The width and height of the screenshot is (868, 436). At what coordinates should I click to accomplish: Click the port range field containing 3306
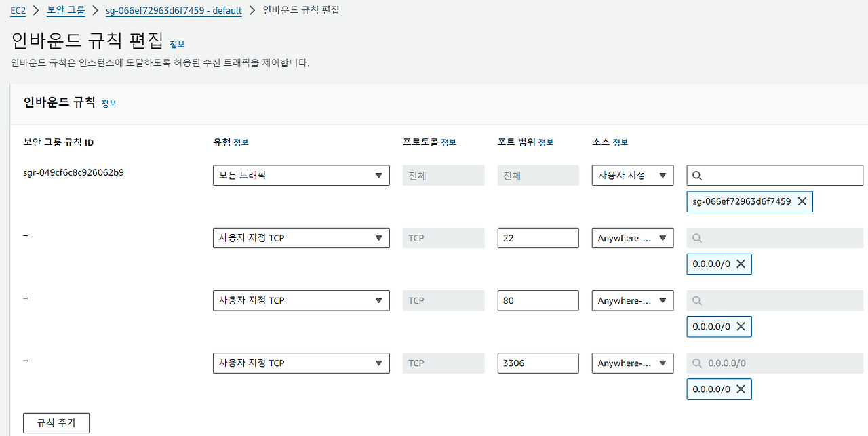click(538, 363)
